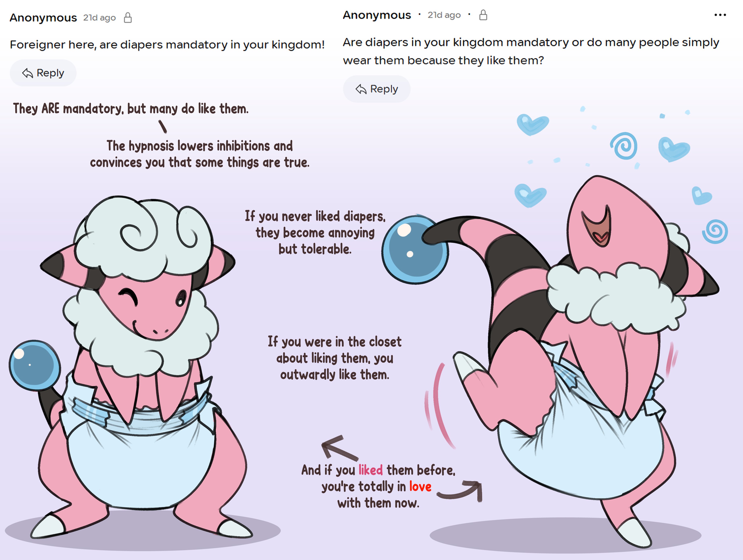Reply to the "Are diapers in your kingdom" question

click(x=377, y=89)
